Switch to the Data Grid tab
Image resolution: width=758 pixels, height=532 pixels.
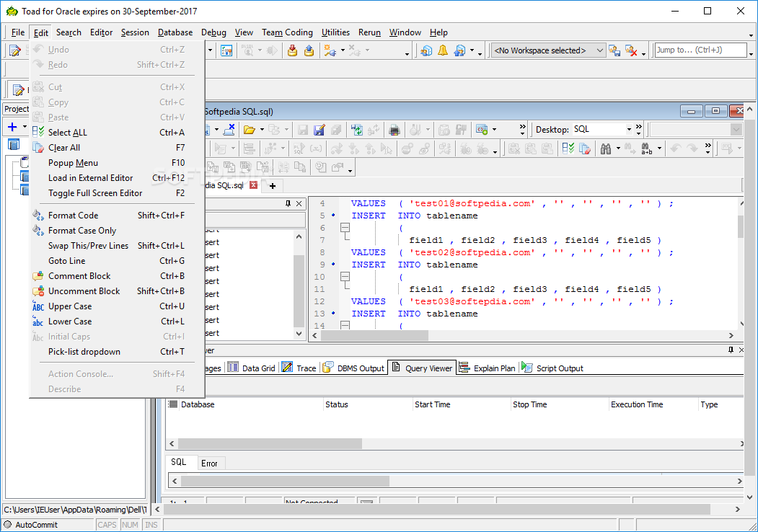point(252,368)
